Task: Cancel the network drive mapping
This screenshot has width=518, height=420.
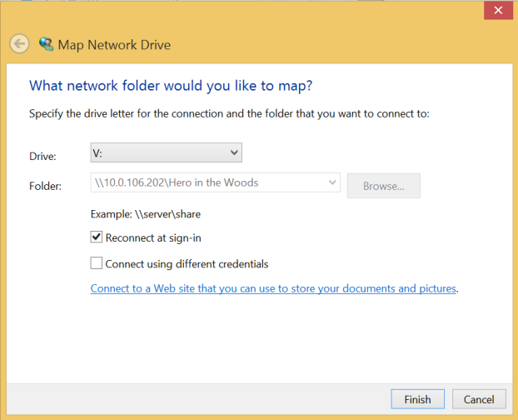Action: click(479, 399)
